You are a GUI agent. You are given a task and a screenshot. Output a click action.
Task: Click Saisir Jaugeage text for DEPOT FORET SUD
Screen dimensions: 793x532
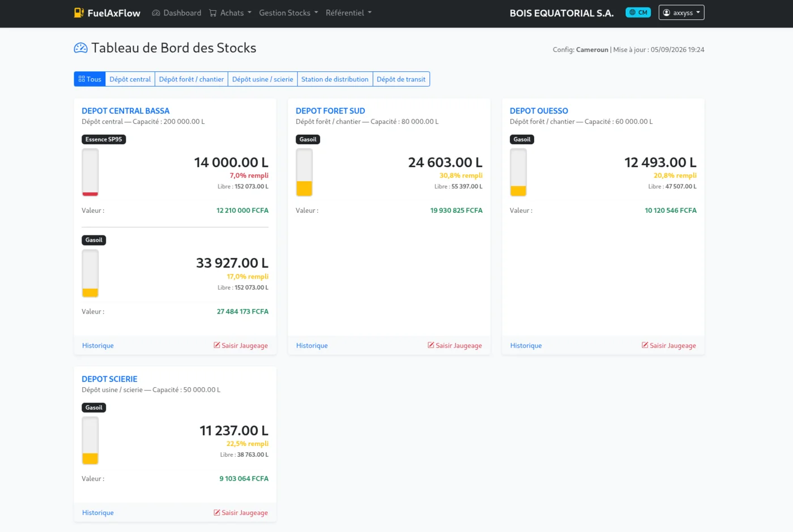pos(459,346)
